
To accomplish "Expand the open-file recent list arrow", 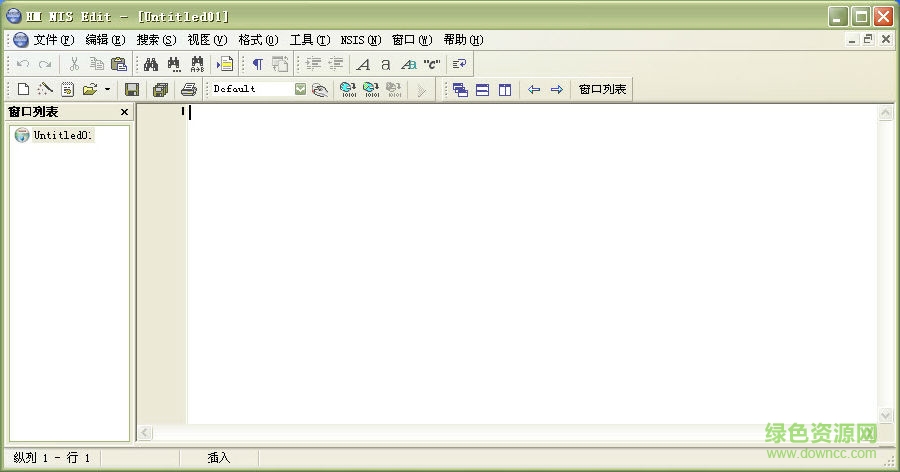I will click(107, 90).
